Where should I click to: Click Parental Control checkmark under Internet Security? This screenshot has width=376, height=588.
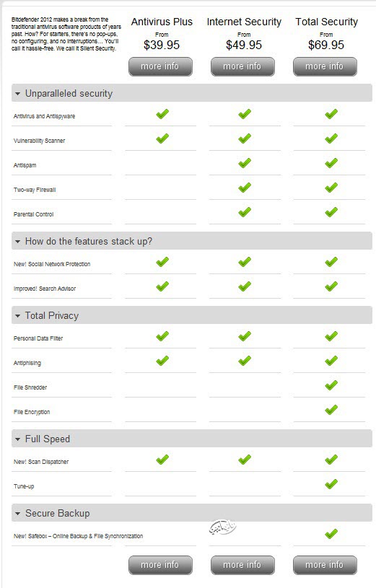tap(245, 212)
